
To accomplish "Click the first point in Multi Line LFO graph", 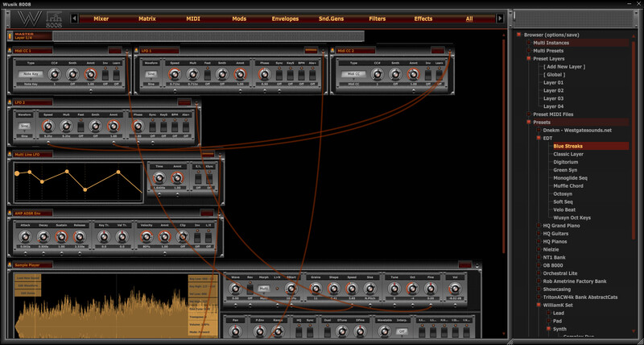I will point(19,173).
